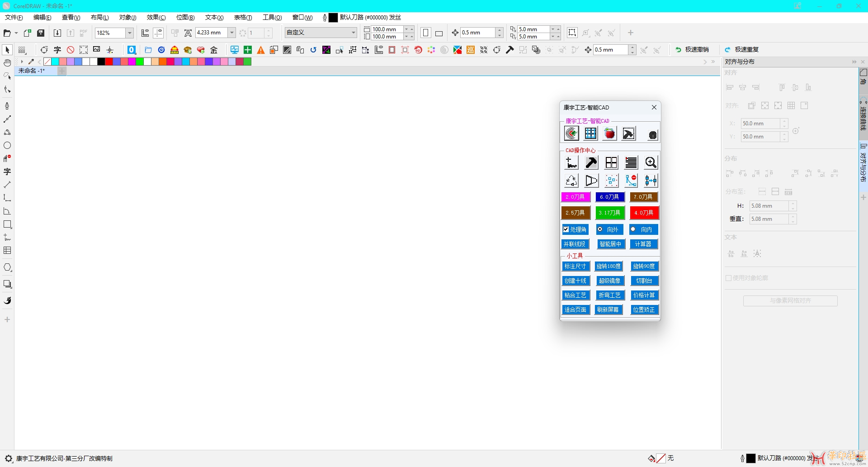Select the Pick arrow tool
The image size is (868, 467).
tap(7, 50)
